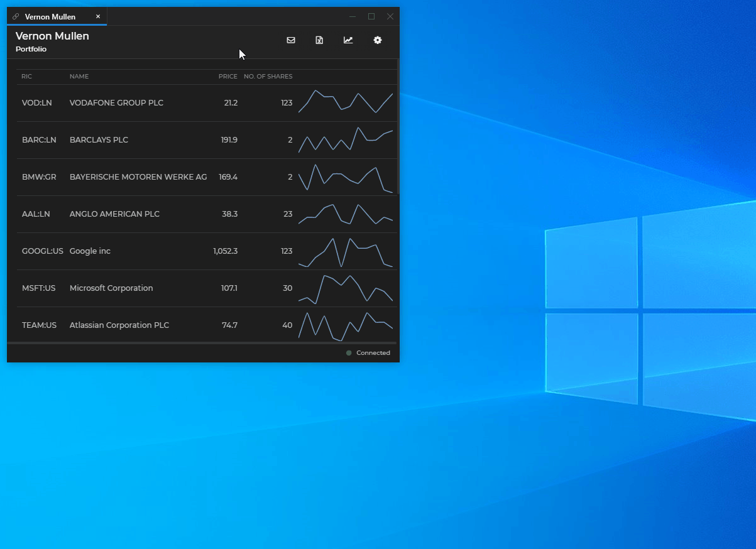Sort by the NO. OF SHARES column header

(x=268, y=77)
